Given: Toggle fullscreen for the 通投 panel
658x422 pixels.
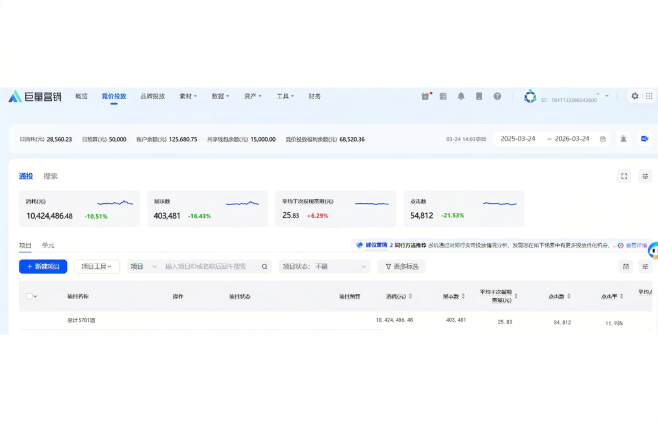Looking at the screenshot, I should click(x=624, y=176).
